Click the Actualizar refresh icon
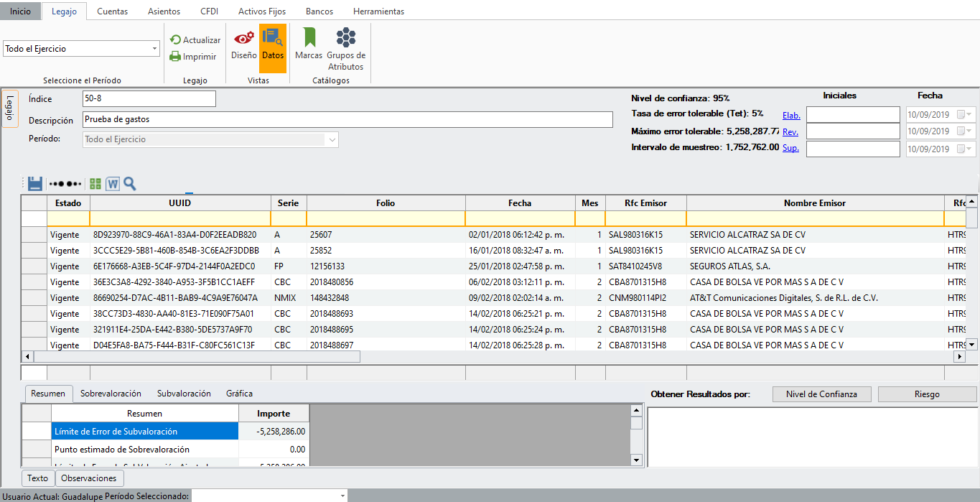This screenshot has height=502, width=980. pyautogui.click(x=175, y=40)
